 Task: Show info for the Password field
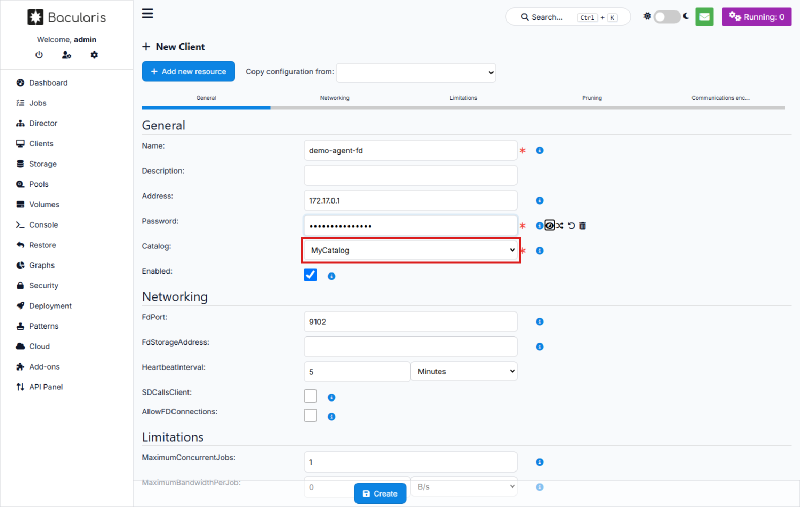point(539,225)
